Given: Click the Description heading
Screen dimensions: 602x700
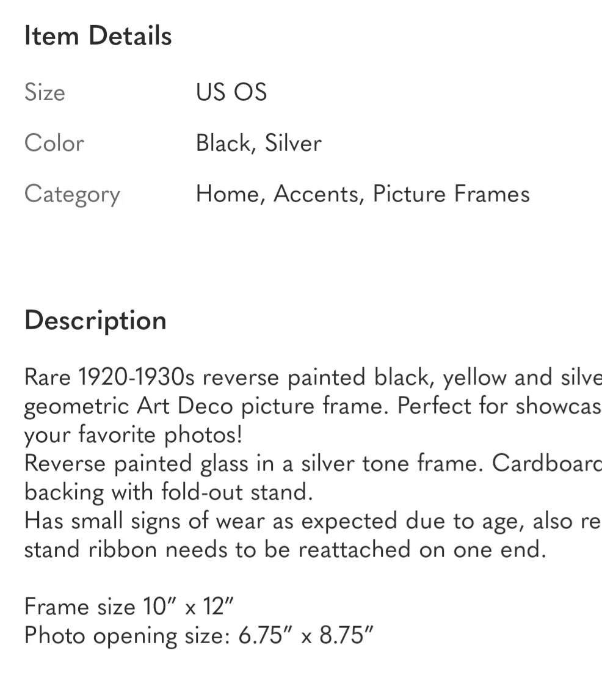Looking at the screenshot, I should tap(95, 320).
